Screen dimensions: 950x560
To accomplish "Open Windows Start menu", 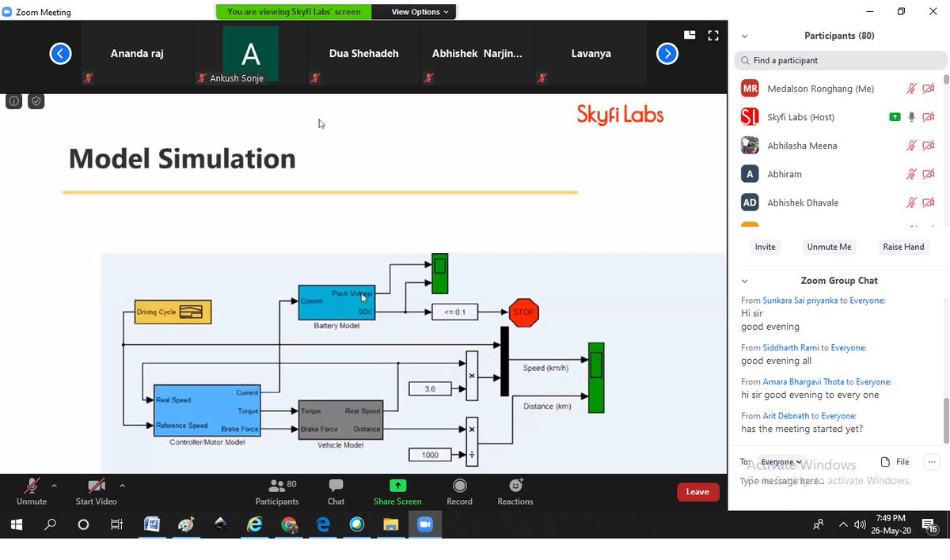I will point(16,524).
